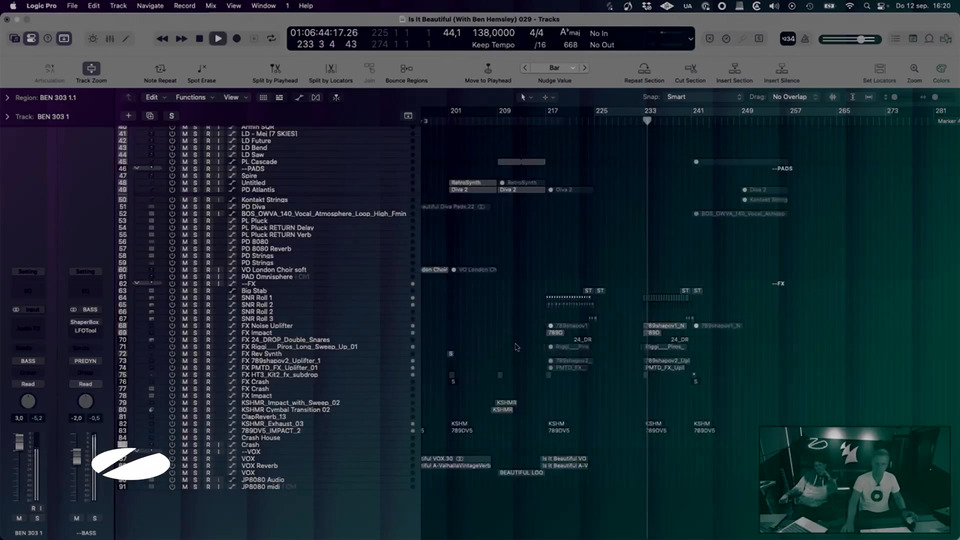The image size is (960, 540).
Task: Mute the LD Saw track
Action: [x=185, y=155]
